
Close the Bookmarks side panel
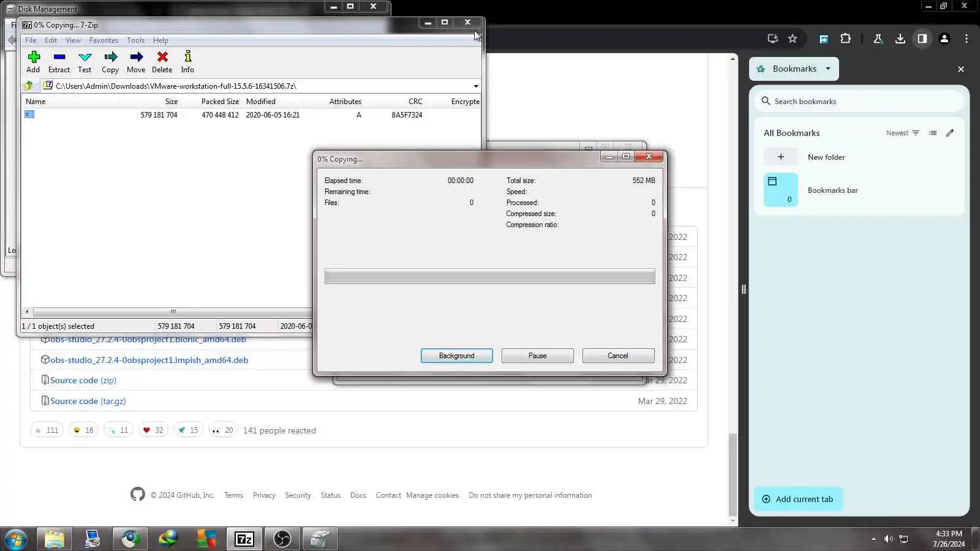click(961, 69)
